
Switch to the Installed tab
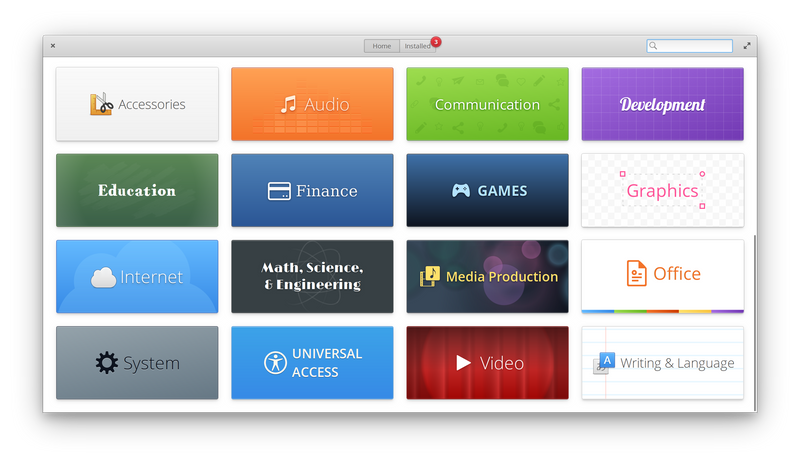pos(417,46)
